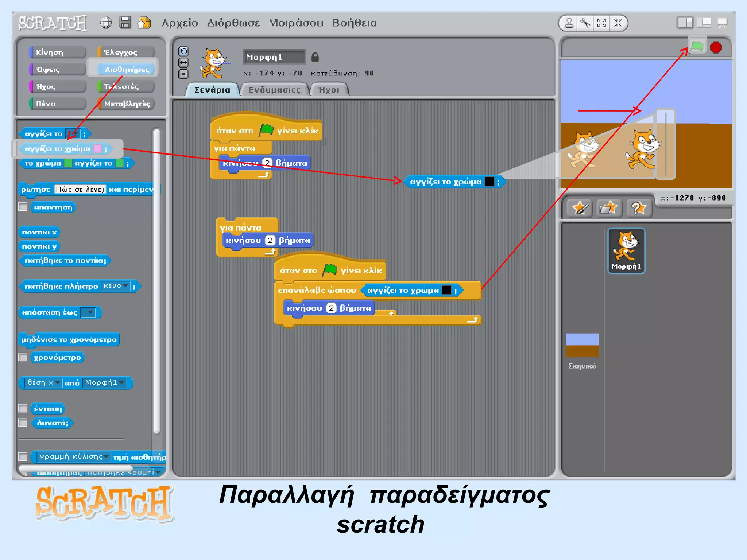Screen dimensions: 747x560
Task: Click the ρώτησε question text field
Action: tap(80, 189)
